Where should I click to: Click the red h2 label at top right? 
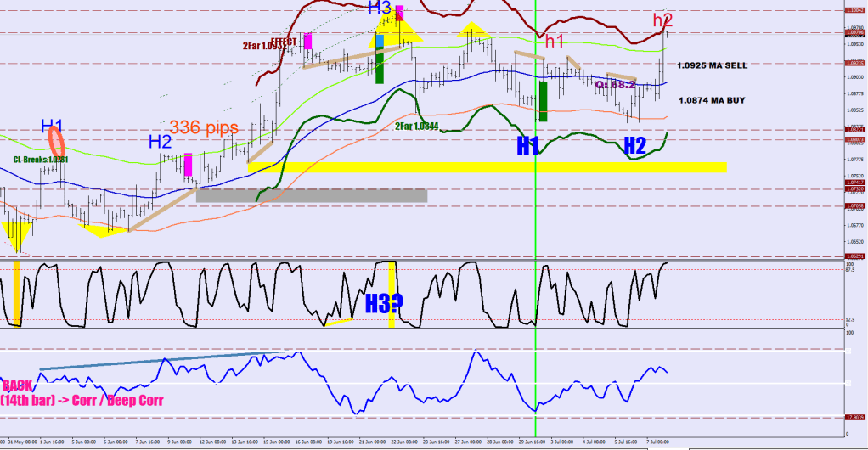tap(662, 20)
